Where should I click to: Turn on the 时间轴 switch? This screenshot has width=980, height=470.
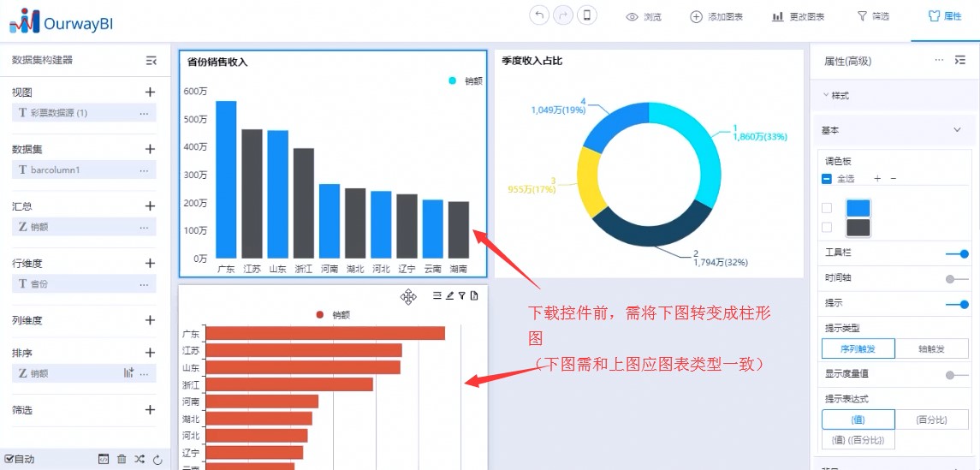(x=958, y=279)
